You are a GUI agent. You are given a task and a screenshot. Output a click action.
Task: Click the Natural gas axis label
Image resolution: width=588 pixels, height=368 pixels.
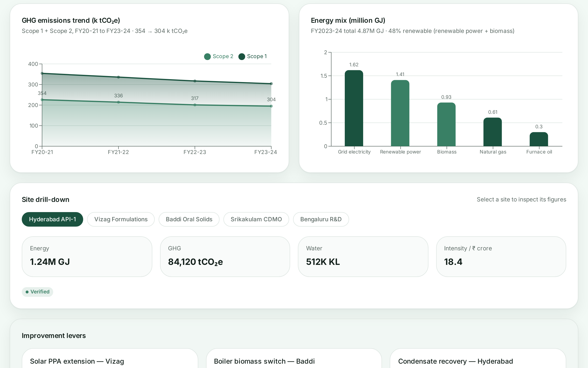click(x=493, y=152)
